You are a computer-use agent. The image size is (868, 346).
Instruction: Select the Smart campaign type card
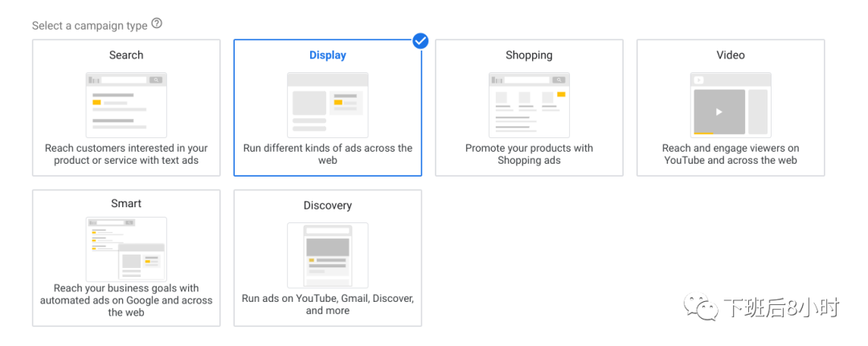[x=126, y=258]
